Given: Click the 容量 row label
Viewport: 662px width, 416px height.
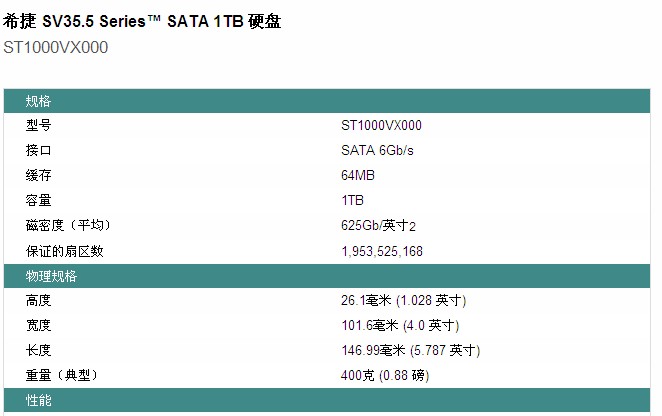Looking at the screenshot, I should [x=38, y=201].
